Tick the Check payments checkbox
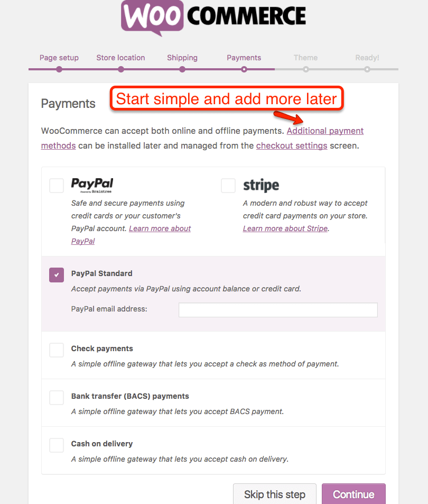The width and height of the screenshot is (428, 504). [x=57, y=350]
